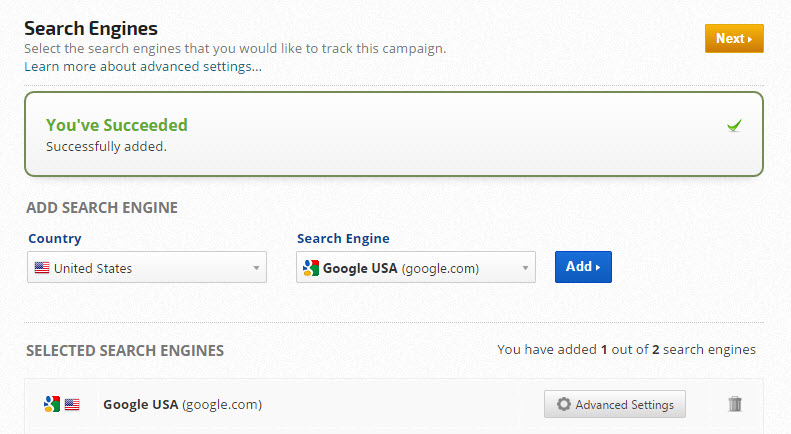The image size is (791, 434).
Task: Delete Google USA with the trash icon
Action: click(x=735, y=404)
